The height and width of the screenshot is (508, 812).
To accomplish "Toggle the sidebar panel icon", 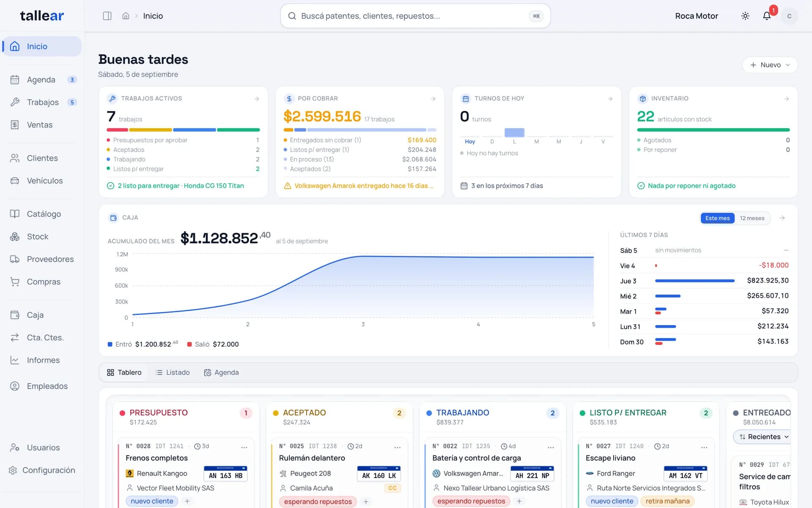I will [107, 16].
